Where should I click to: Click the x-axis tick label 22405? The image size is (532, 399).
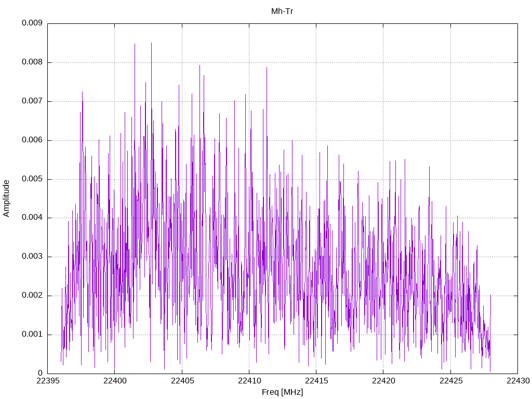(182, 381)
